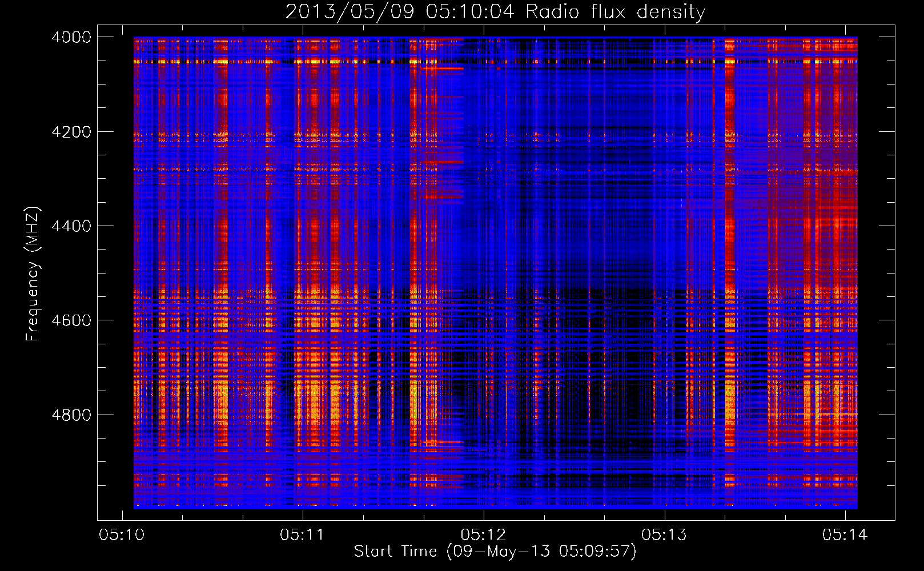This screenshot has width=924, height=571.
Task: Select the 4800 frequency tick label
Action: [x=71, y=415]
